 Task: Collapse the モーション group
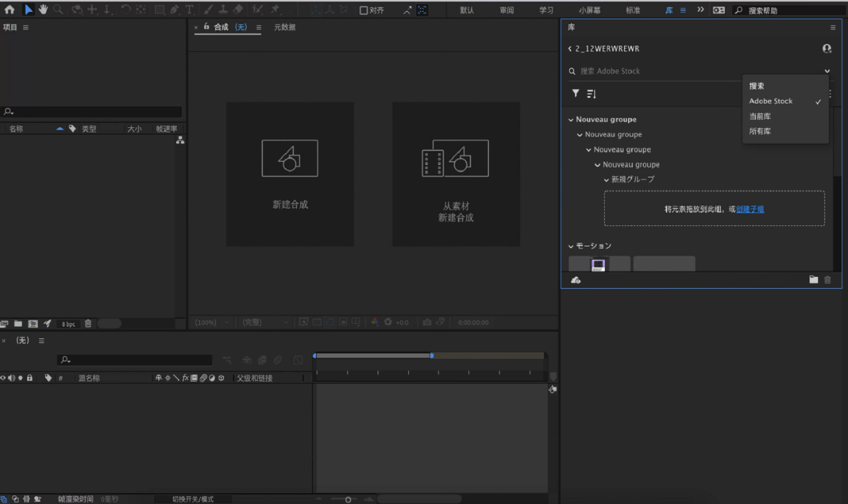571,246
